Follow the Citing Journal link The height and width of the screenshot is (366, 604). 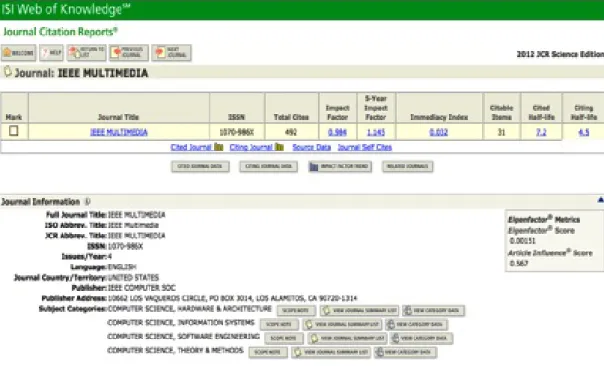click(x=251, y=147)
